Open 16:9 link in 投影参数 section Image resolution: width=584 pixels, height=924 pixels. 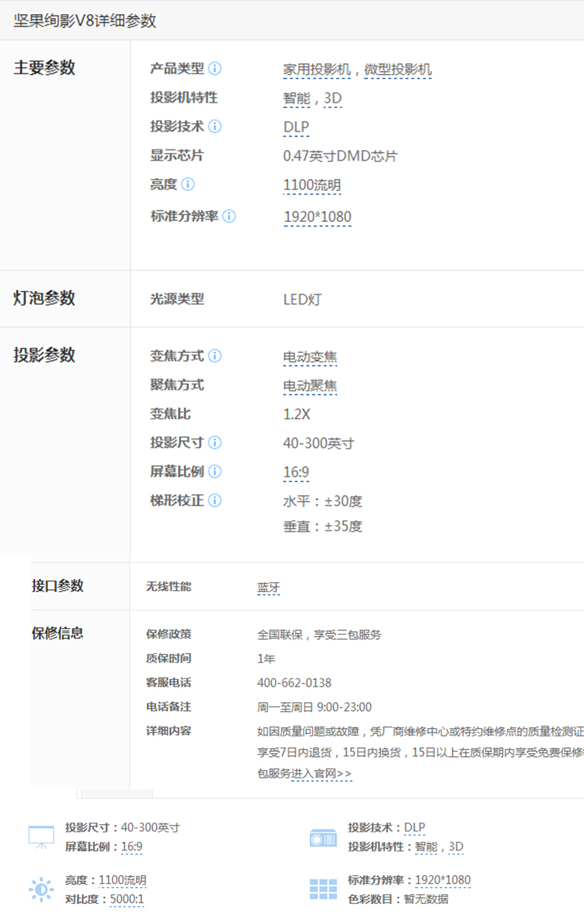point(296,472)
